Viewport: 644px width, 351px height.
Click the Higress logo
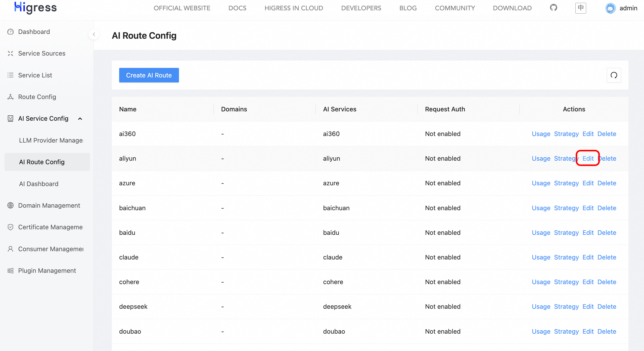click(35, 8)
